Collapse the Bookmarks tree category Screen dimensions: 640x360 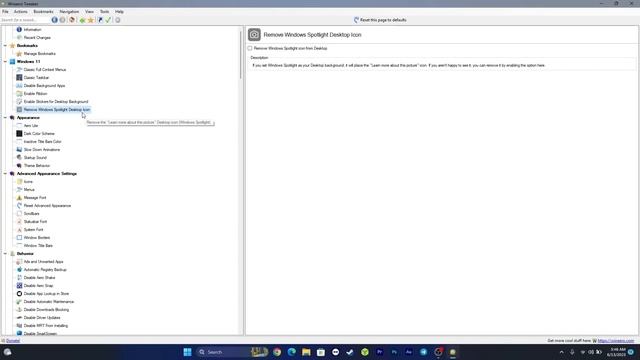[x=5, y=46]
